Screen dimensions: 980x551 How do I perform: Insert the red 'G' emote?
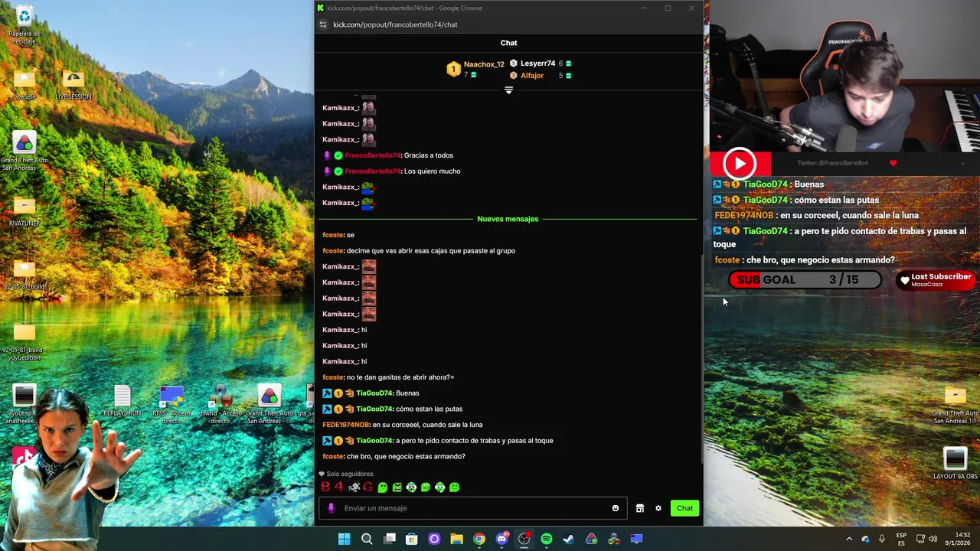click(x=368, y=487)
